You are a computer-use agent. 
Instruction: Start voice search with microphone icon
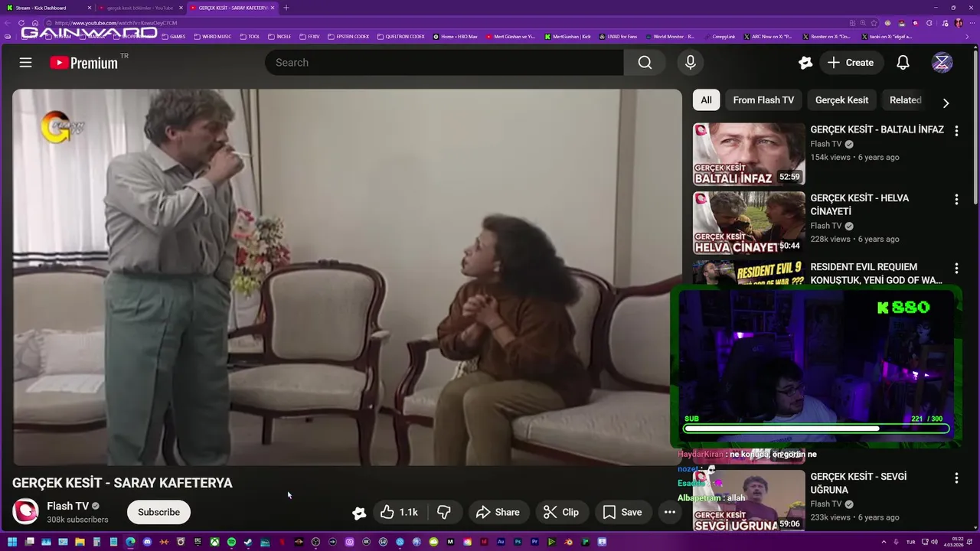click(x=691, y=63)
